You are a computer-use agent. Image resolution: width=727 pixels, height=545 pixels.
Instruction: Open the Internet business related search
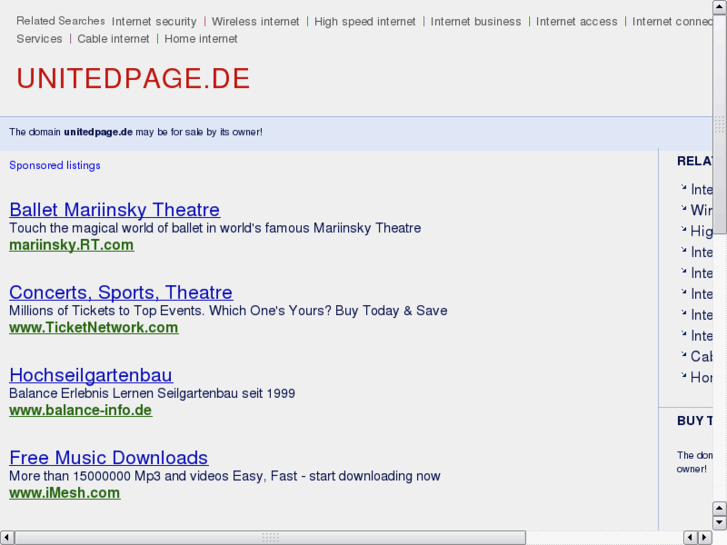[x=476, y=22]
